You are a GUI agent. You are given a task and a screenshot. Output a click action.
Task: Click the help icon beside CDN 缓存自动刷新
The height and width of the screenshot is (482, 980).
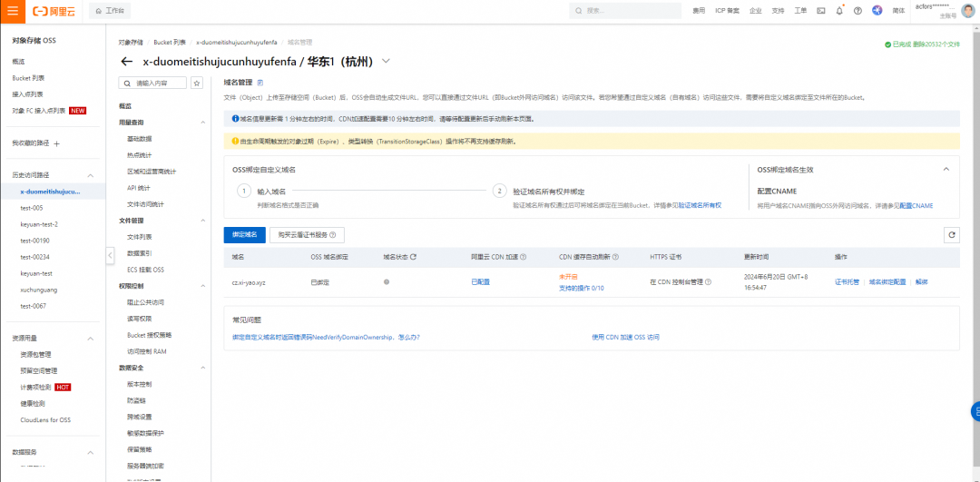(x=615, y=257)
